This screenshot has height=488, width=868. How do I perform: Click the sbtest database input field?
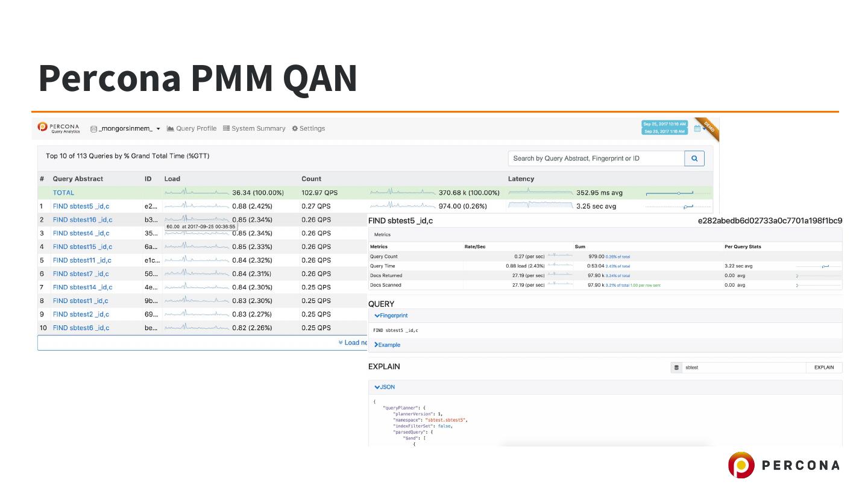point(744,368)
